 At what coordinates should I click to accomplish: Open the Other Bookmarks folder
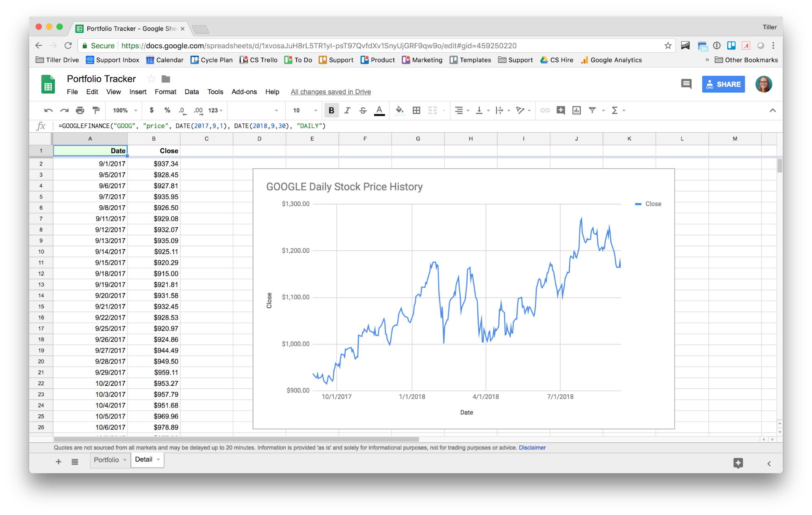coord(746,60)
